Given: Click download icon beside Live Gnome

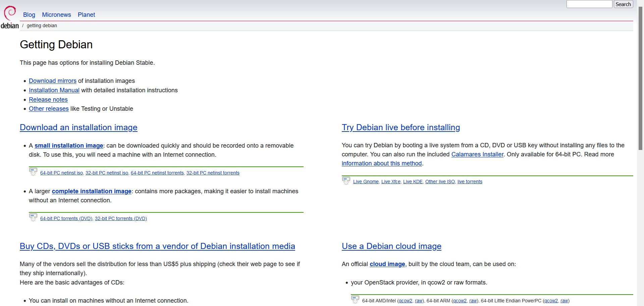Looking at the screenshot, I should point(346,181).
